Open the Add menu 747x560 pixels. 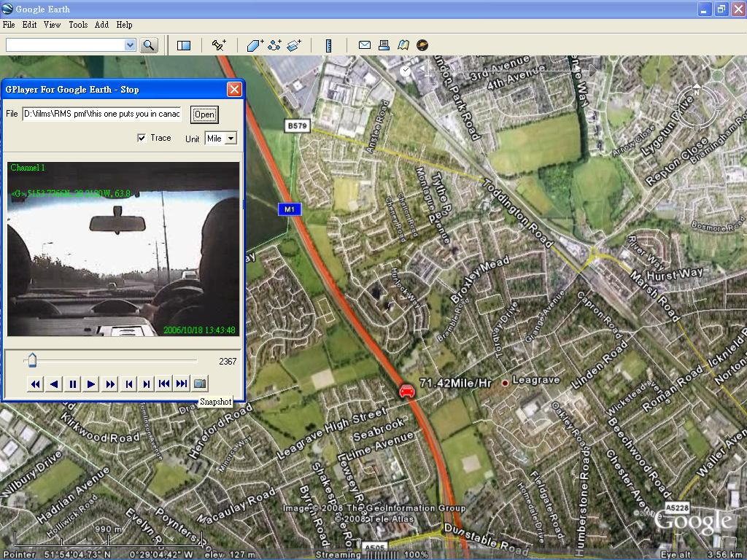(x=101, y=25)
